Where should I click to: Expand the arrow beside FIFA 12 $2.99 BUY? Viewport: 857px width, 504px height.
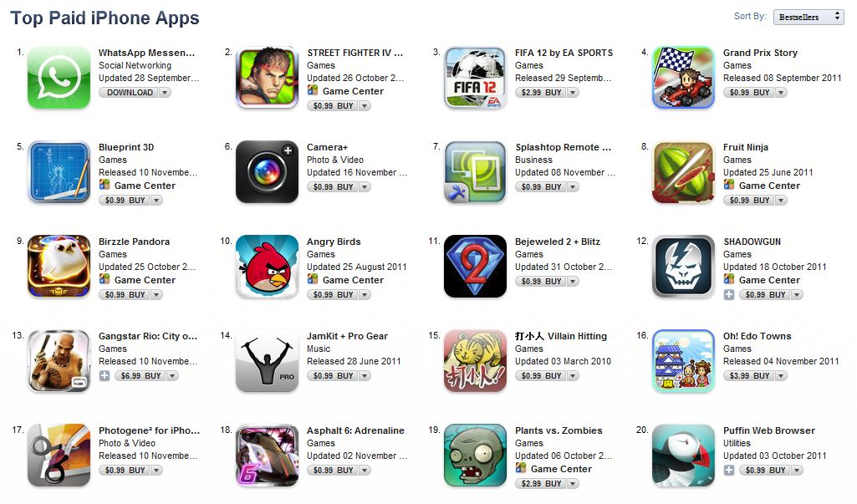tap(572, 93)
